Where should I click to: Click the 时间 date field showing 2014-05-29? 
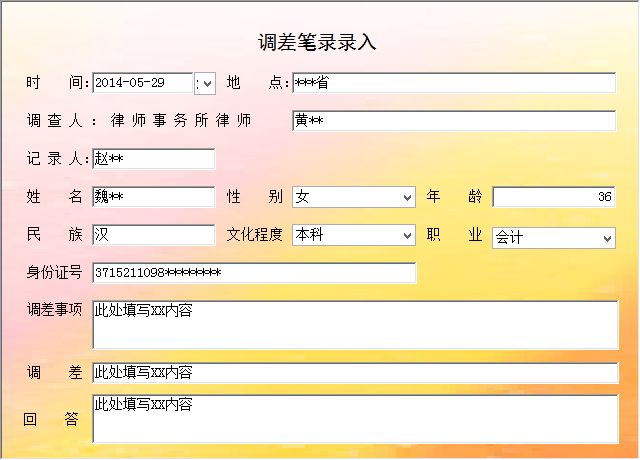click(142, 83)
